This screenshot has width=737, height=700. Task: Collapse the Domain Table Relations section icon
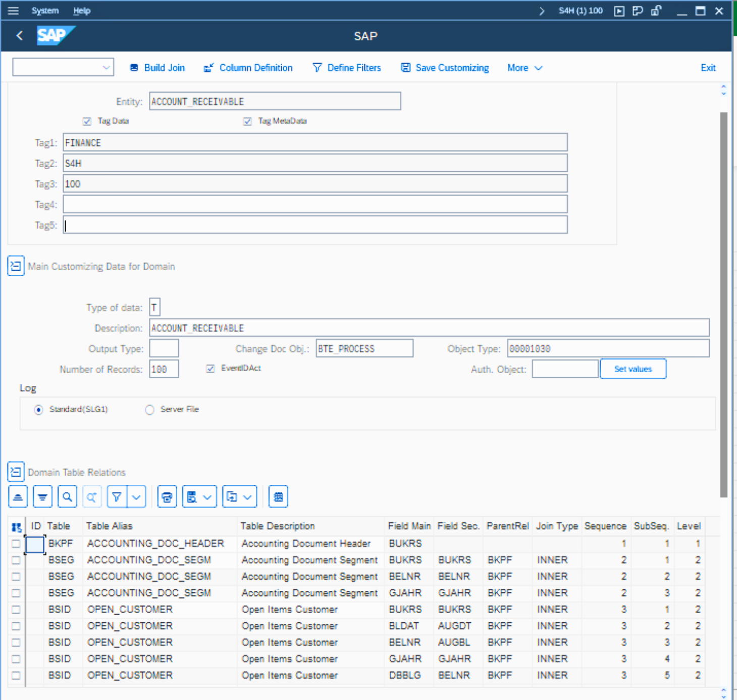(x=16, y=472)
